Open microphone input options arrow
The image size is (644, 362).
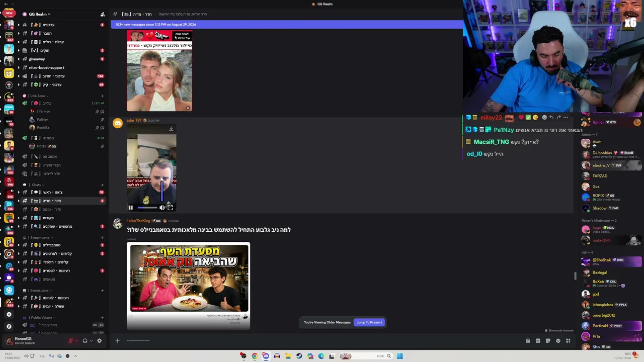pos(77,341)
